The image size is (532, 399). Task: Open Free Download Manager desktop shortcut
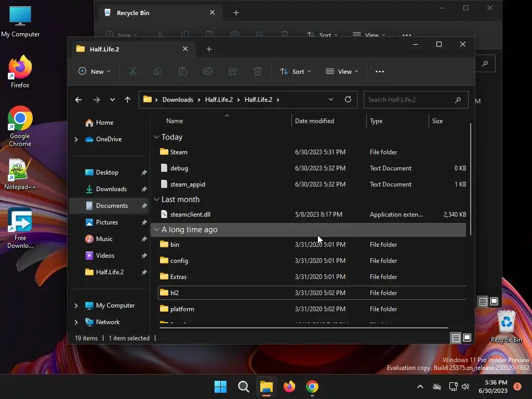pyautogui.click(x=20, y=229)
